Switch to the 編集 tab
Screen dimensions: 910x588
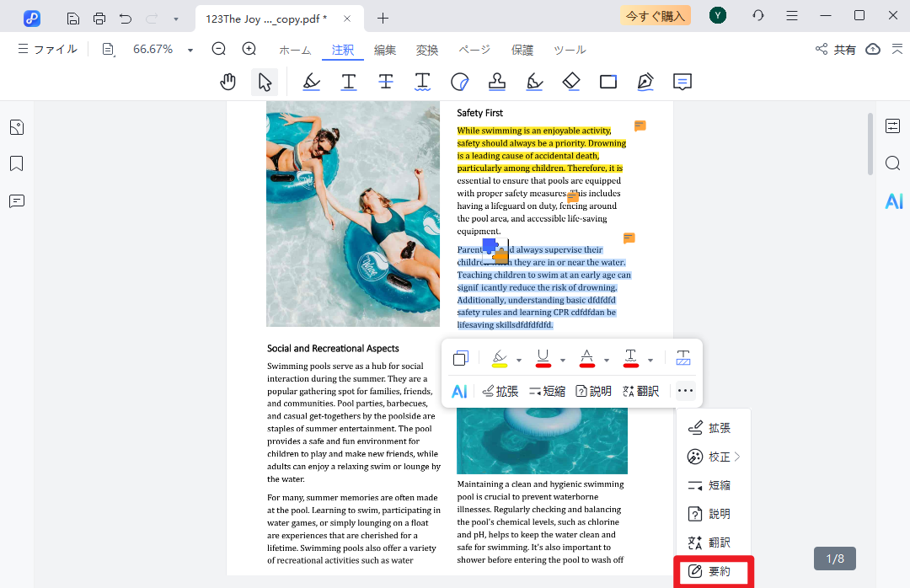[x=385, y=51]
